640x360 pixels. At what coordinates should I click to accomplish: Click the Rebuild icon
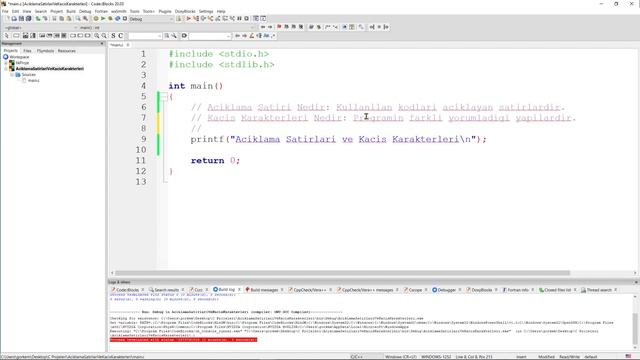[118, 19]
